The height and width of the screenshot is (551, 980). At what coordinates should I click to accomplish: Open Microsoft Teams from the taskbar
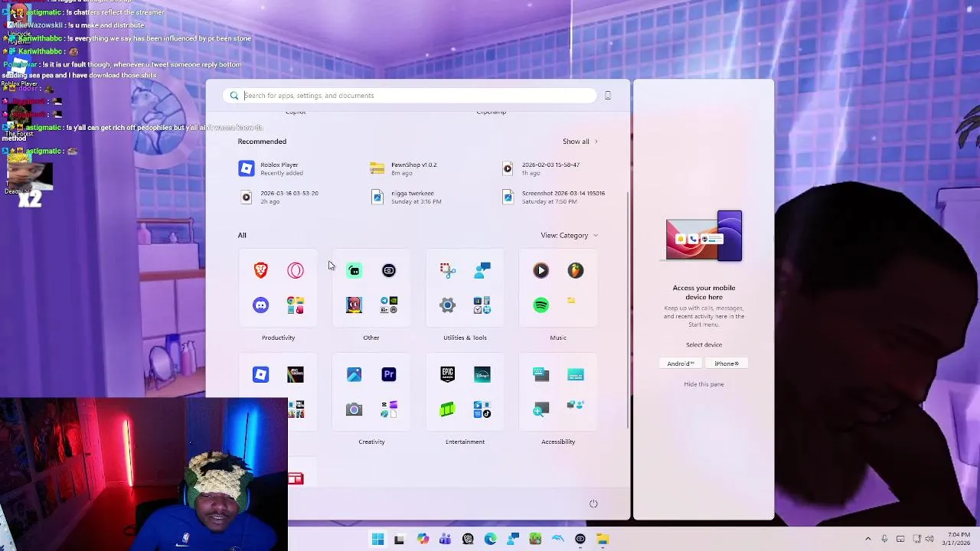pos(446,540)
